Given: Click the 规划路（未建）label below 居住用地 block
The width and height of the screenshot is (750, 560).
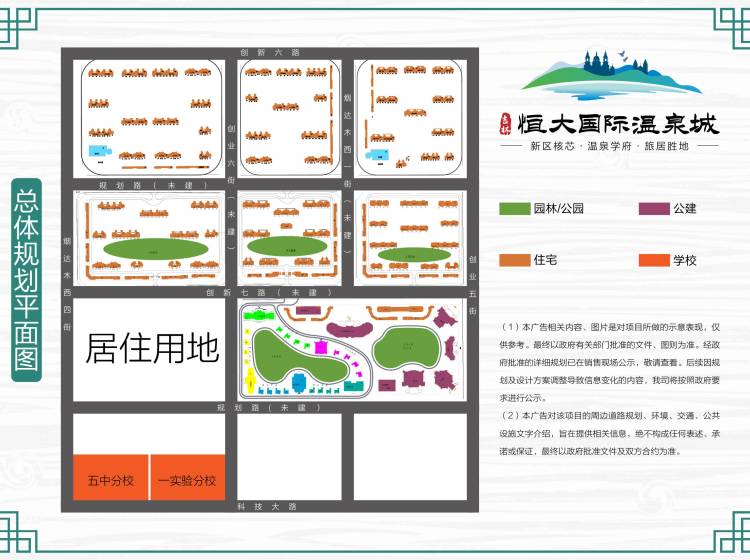Looking at the screenshot, I should point(268,407).
